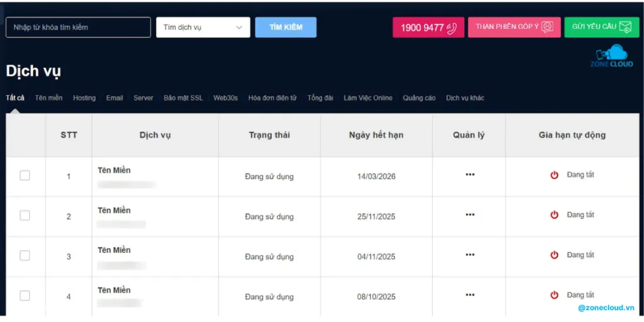Click the expiry date 14/03/2026

(x=376, y=177)
